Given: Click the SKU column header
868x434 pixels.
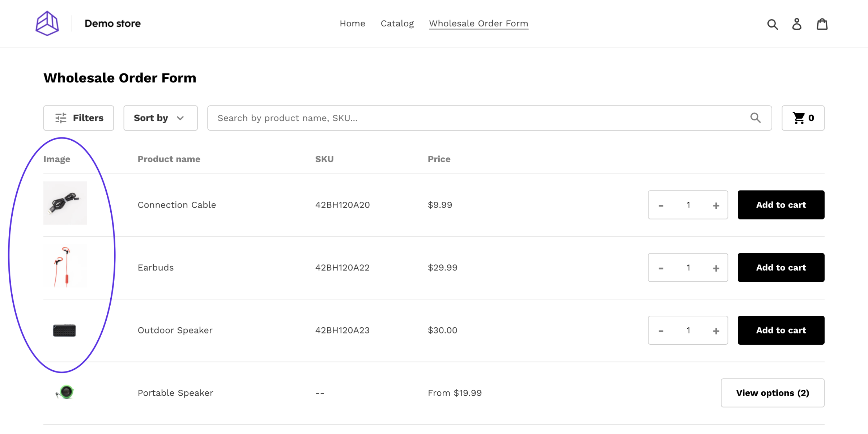Looking at the screenshot, I should pyautogui.click(x=324, y=159).
